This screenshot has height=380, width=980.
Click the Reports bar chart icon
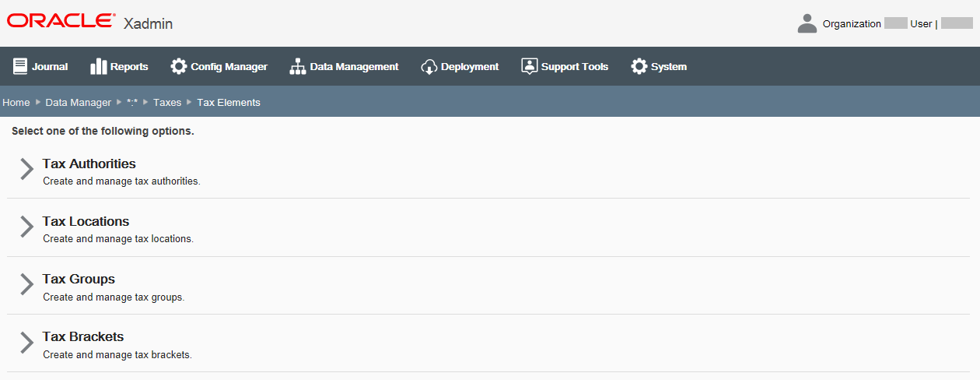coord(99,67)
